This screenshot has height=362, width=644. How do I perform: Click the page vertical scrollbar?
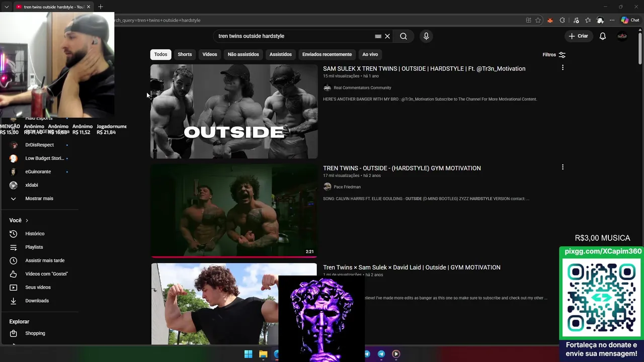click(x=640, y=48)
